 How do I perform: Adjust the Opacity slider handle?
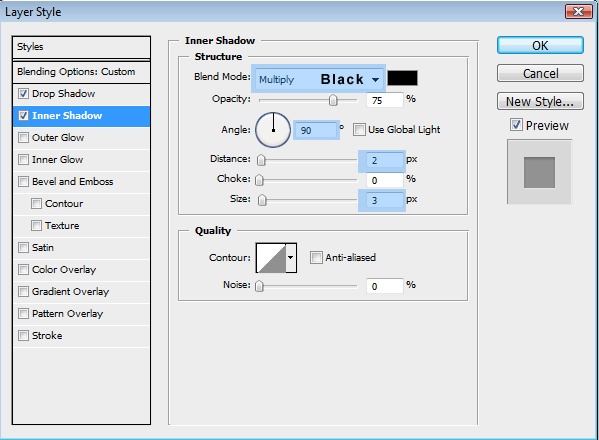click(x=333, y=100)
